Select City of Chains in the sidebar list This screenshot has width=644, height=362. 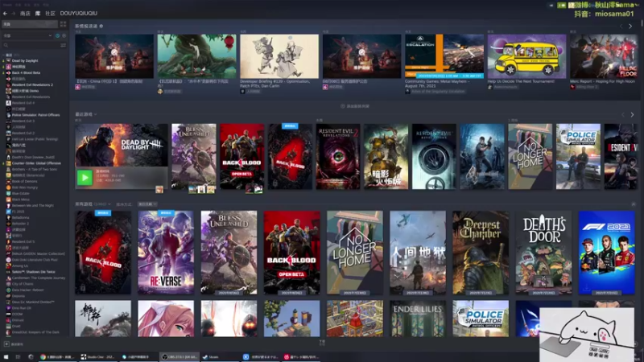click(x=23, y=284)
